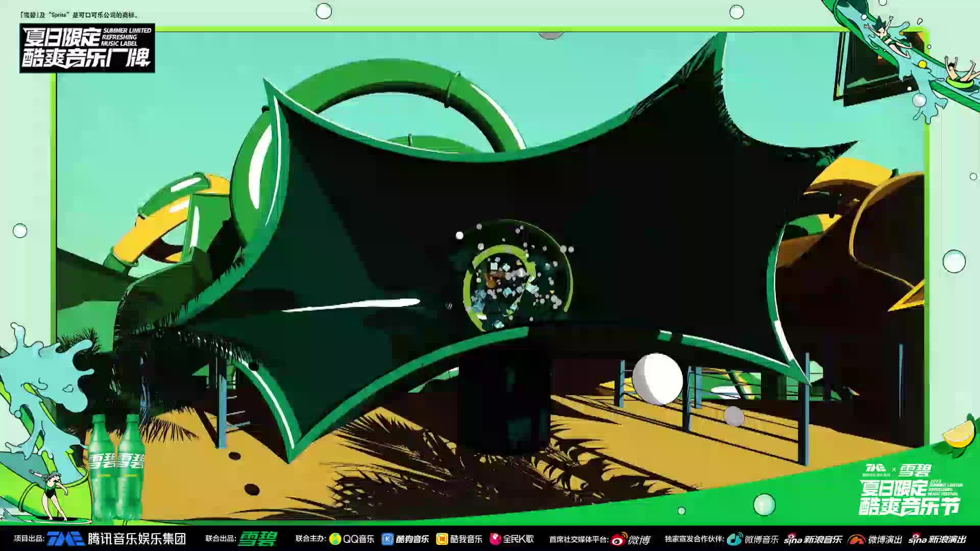
Task: Click the Sprite trademark notice text
Action: pos(79,15)
